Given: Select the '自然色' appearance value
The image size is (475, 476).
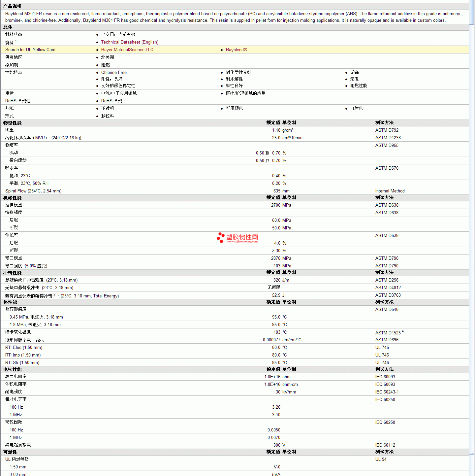Looking at the screenshot, I should click(x=357, y=109).
